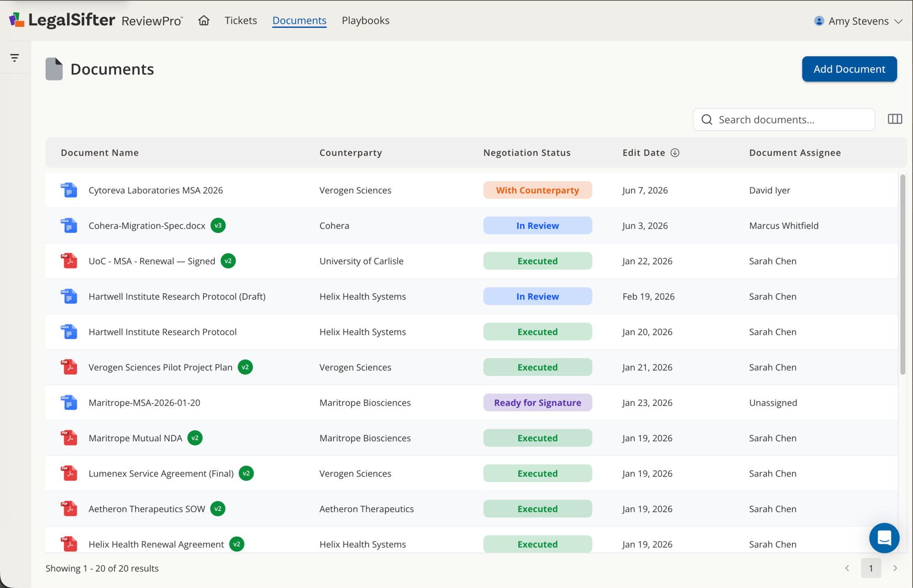Go to the next results page arrow
Viewport: 913px width, 588px height.
click(x=895, y=568)
